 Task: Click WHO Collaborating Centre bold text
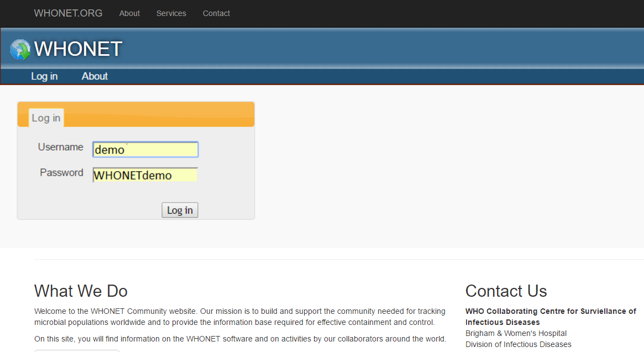[x=551, y=317]
